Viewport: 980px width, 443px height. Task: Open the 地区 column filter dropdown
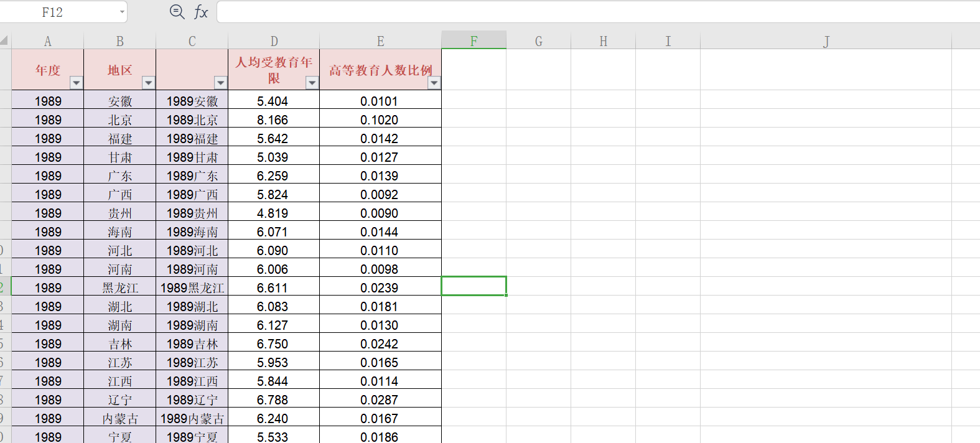(x=148, y=83)
